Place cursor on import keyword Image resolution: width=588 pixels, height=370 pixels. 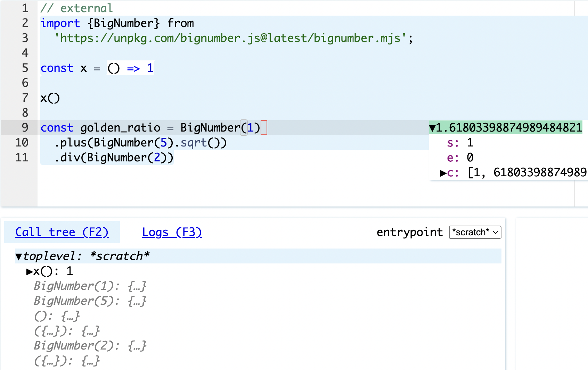point(60,23)
